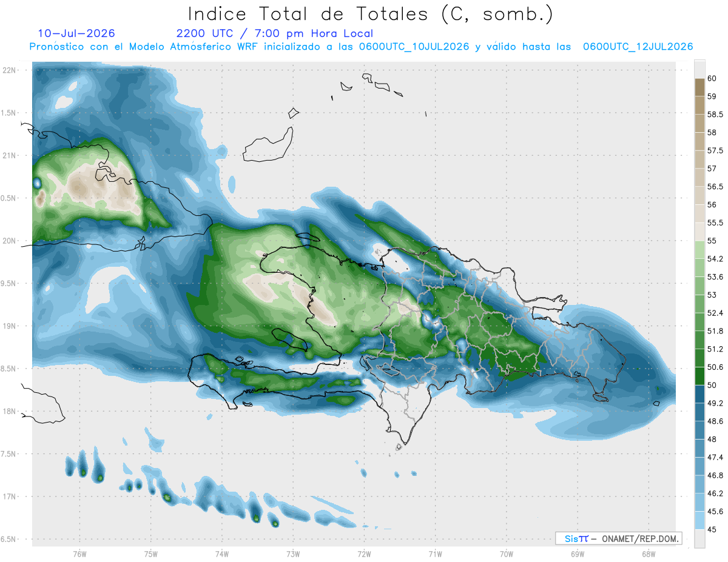This screenshot has width=728, height=562.
Task: Click the colorbar value '55'
Action: click(x=712, y=241)
